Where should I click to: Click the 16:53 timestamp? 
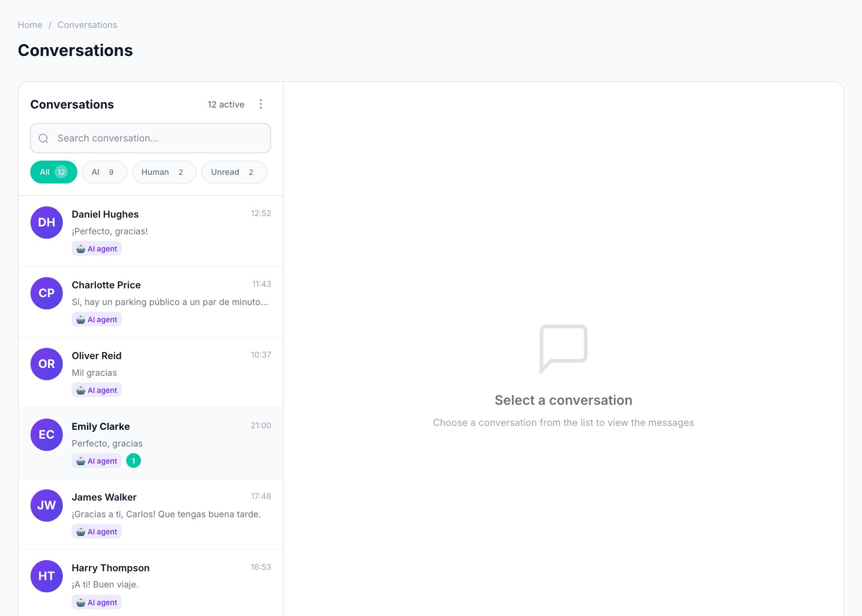pyautogui.click(x=261, y=567)
